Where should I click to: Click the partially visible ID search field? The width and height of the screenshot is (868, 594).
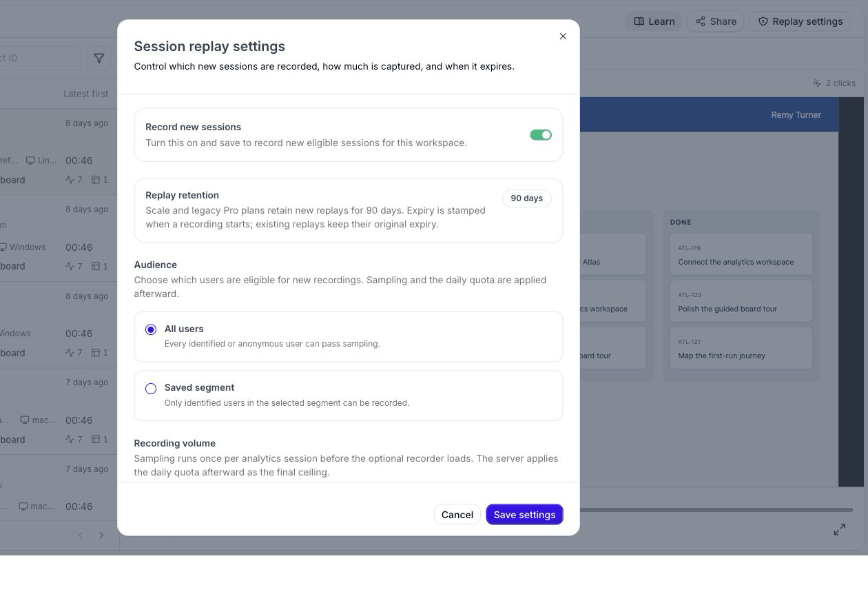coord(40,58)
